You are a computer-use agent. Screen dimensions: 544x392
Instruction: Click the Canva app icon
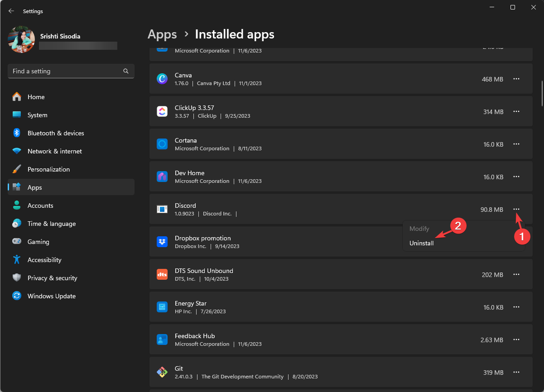162,79
